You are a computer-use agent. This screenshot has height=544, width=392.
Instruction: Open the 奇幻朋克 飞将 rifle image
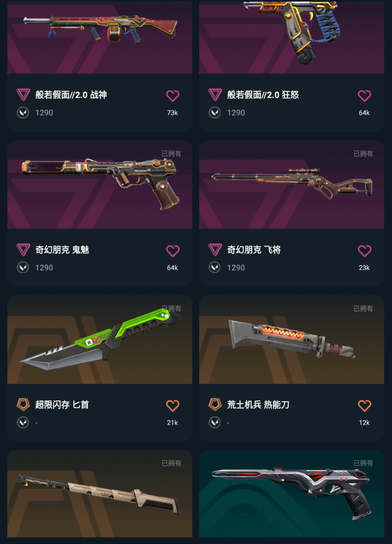(x=291, y=184)
